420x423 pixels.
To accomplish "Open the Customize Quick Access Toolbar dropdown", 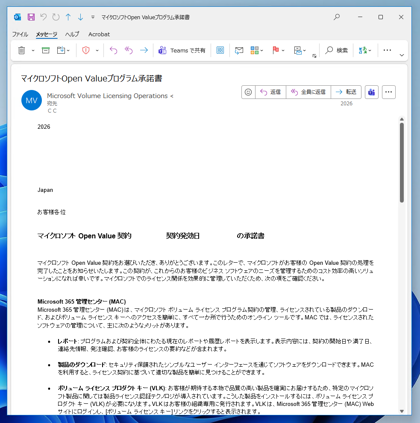I will pyautogui.click(x=93, y=17).
